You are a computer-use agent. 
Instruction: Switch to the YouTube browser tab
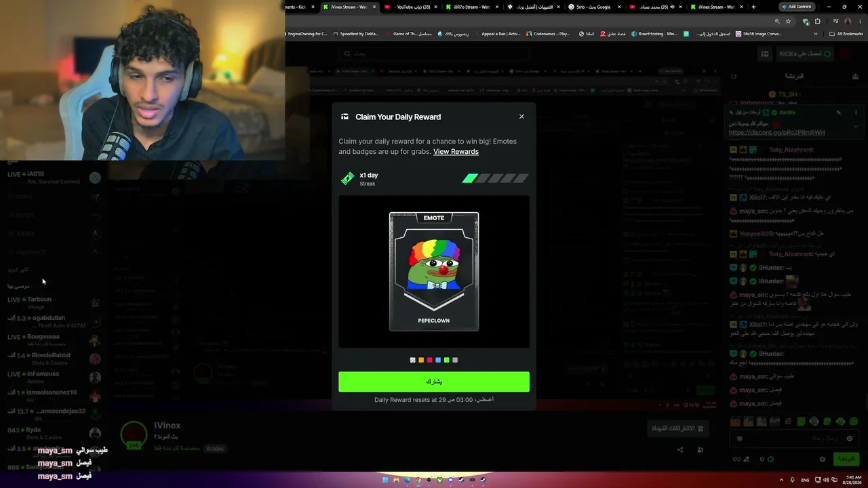pyautogui.click(x=410, y=7)
